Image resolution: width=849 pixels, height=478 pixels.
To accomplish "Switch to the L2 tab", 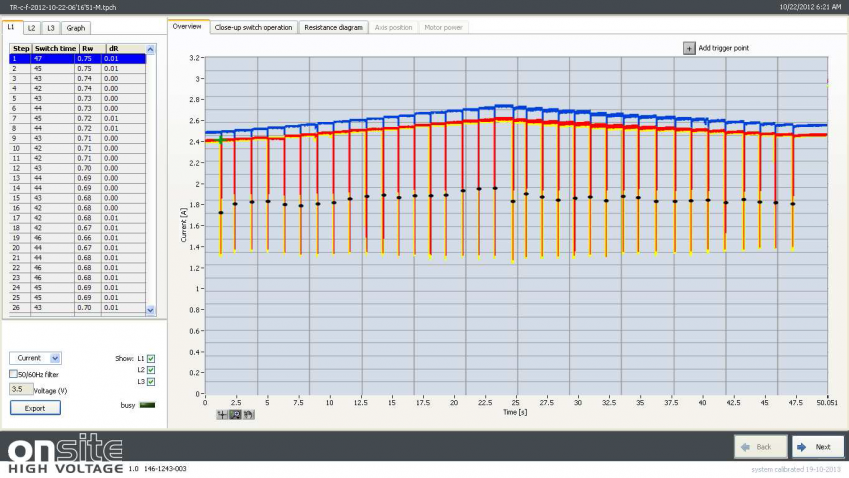I will coord(32,28).
